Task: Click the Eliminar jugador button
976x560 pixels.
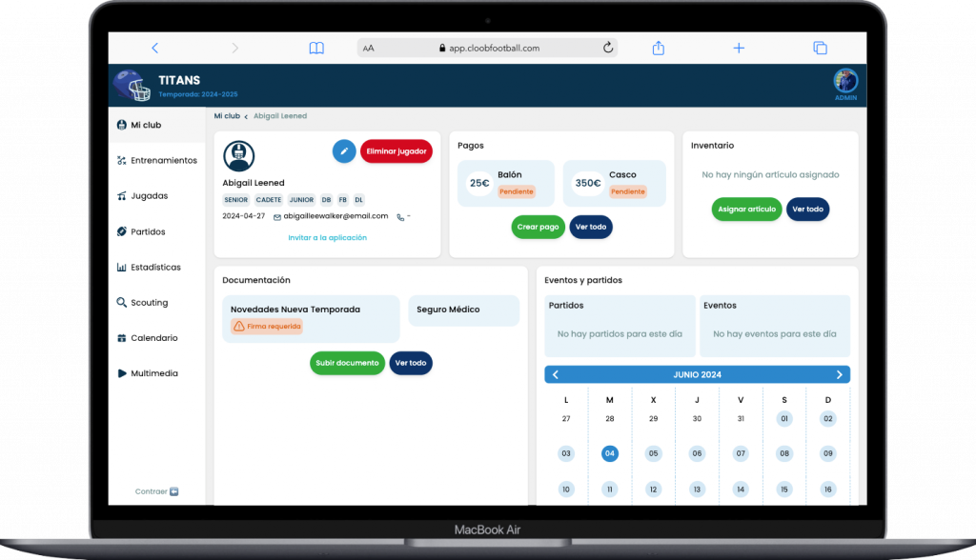Action: tap(396, 150)
